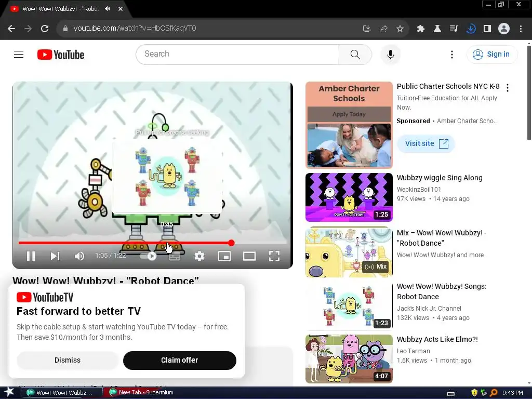Click the page vertical scrollbar thumb

(528, 92)
